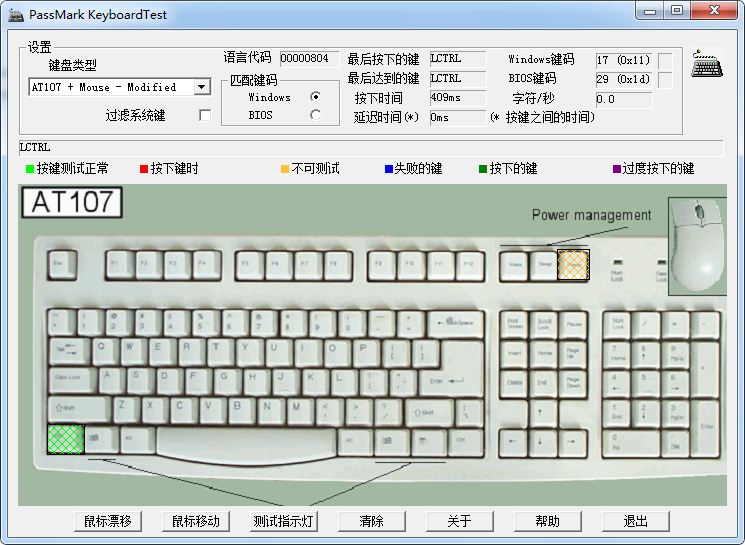This screenshot has height=545, width=745.
Task: Click the Delete key in the navigation cluster
Action: [x=513, y=384]
